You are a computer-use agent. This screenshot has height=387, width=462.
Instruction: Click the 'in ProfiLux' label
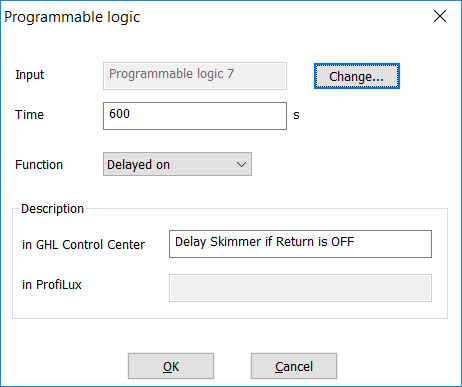52,285
